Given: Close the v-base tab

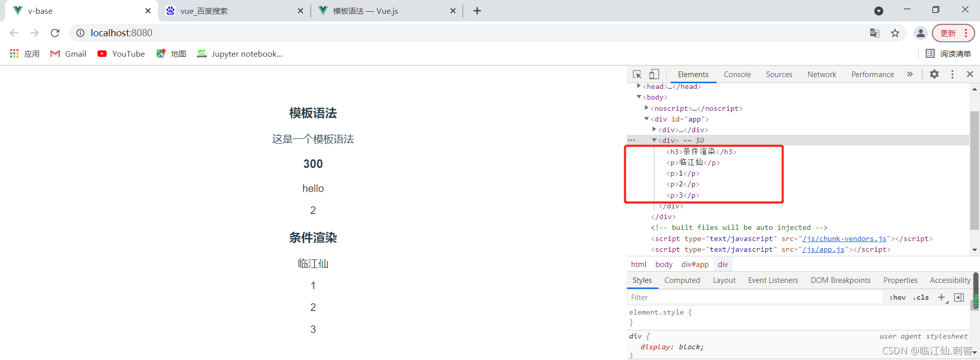Looking at the screenshot, I should (x=148, y=11).
